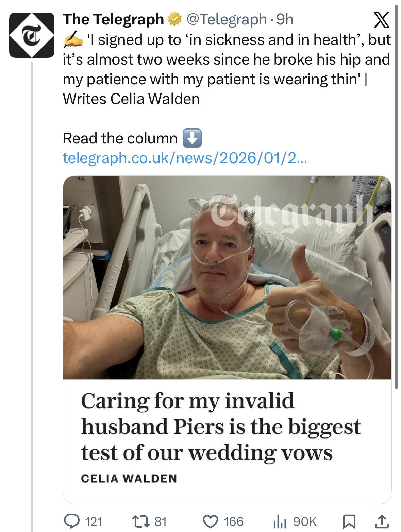Click the 9h timestamp
Viewport: 401px width, 532px height.
285,19
